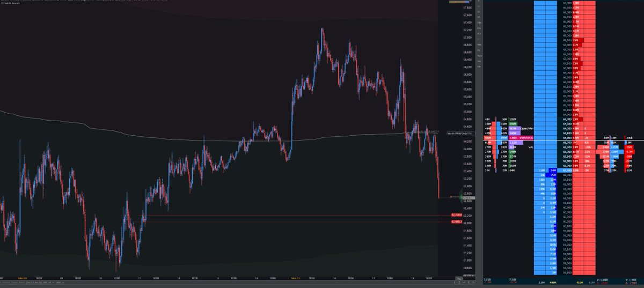Click the 61,000 label on chart price axis
This screenshot has height=288, width=644.
(467, 260)
